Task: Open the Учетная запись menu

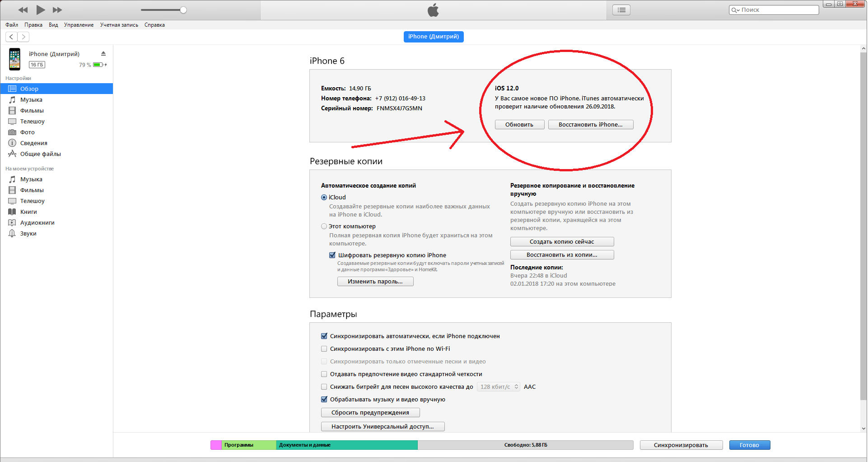Action: (x=119, y=25)
